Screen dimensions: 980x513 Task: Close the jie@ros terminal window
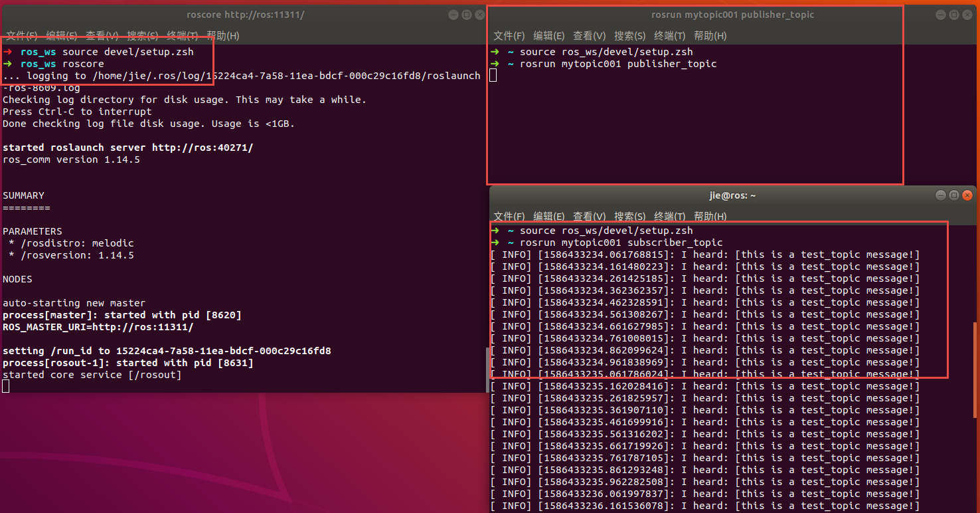[x=968, y=195]
